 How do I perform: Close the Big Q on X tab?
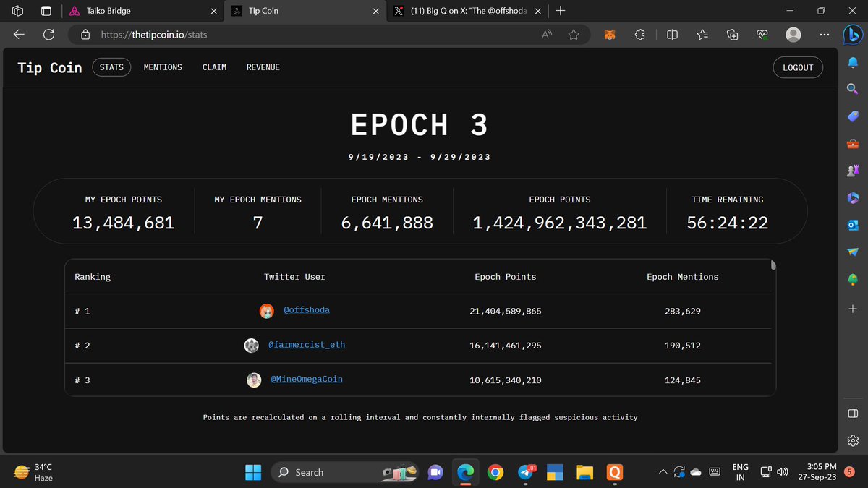click(x=537, y=11)
